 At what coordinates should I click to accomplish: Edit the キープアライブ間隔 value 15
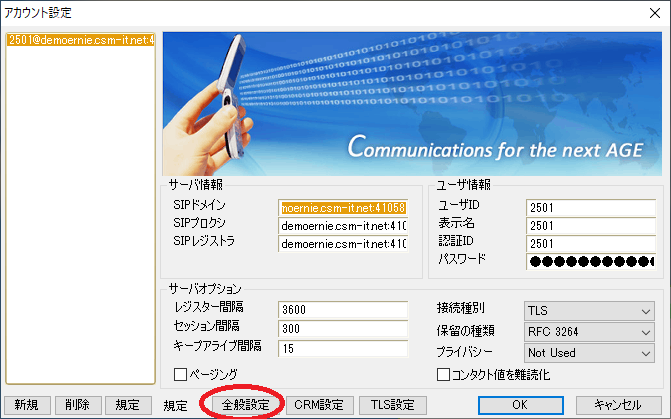pyautogui.click(x=343, y=348)
